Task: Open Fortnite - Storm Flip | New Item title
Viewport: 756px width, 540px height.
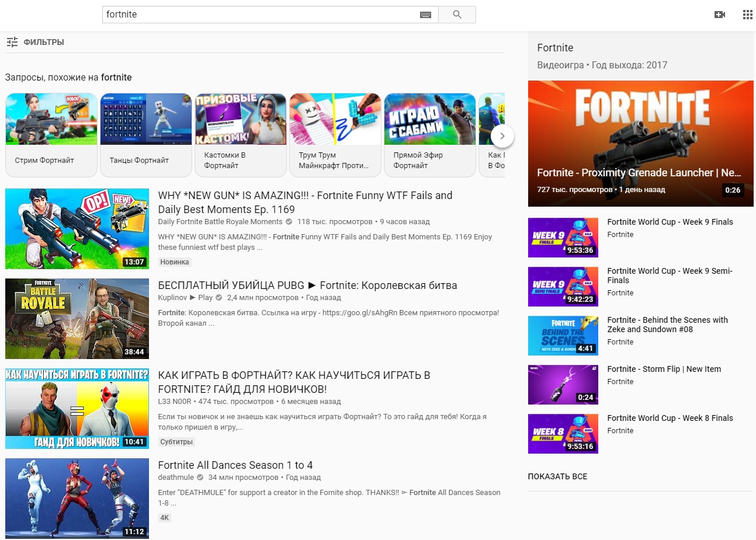Action: tap(664, 369)
